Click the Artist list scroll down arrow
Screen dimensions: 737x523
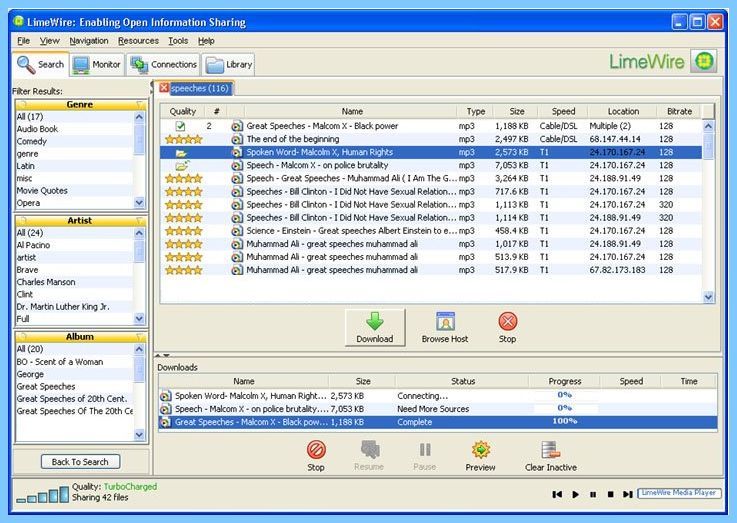pyautogui.click(x=139, y=319)
